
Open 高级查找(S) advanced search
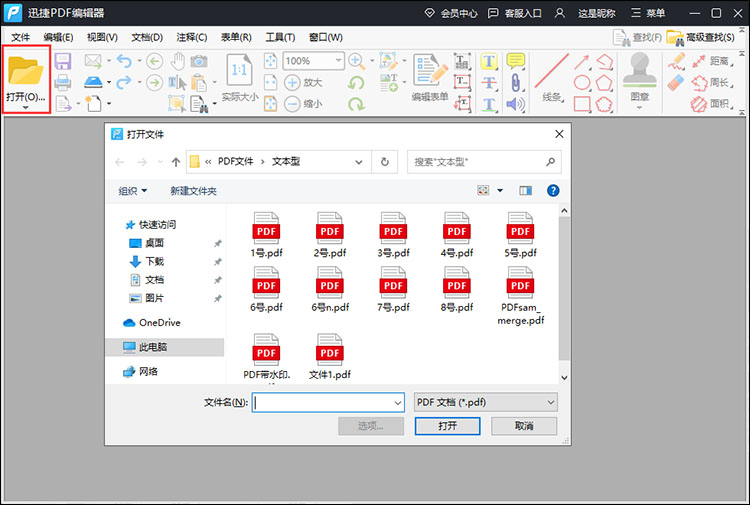[701, 37]
